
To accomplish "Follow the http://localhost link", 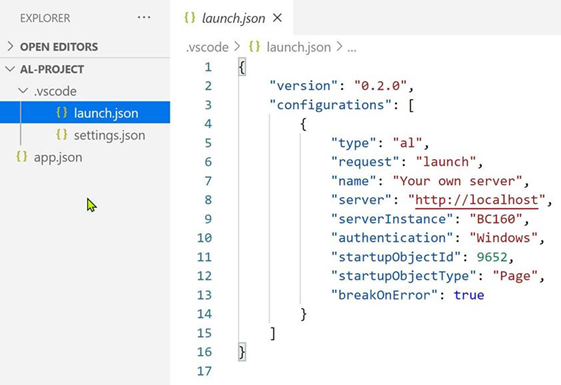I will pyautogui.click(x=477, y=200).
